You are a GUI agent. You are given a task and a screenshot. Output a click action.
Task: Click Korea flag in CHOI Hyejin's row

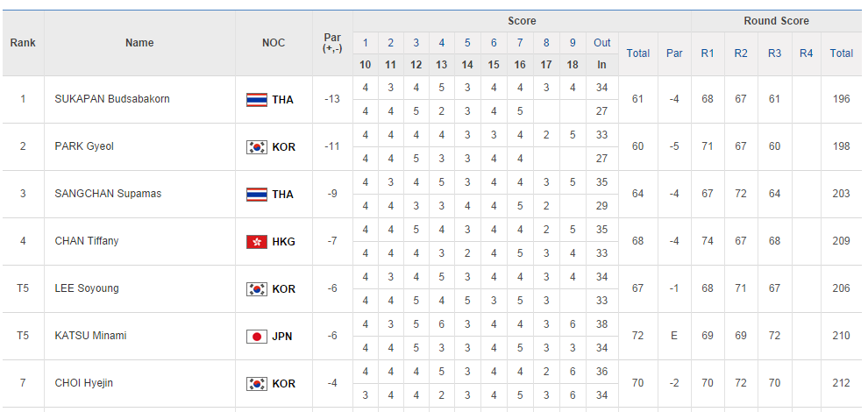[256, 383]
